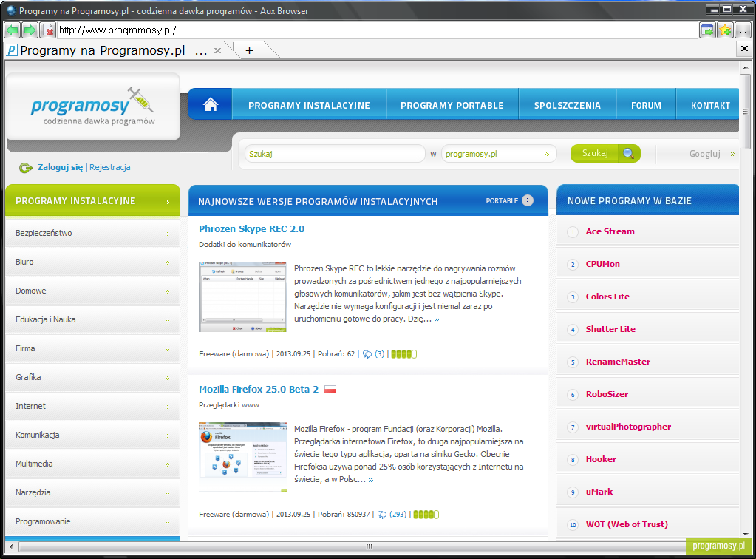Expand the Firma category
756x559 pixels.
[x=92, y=349]
